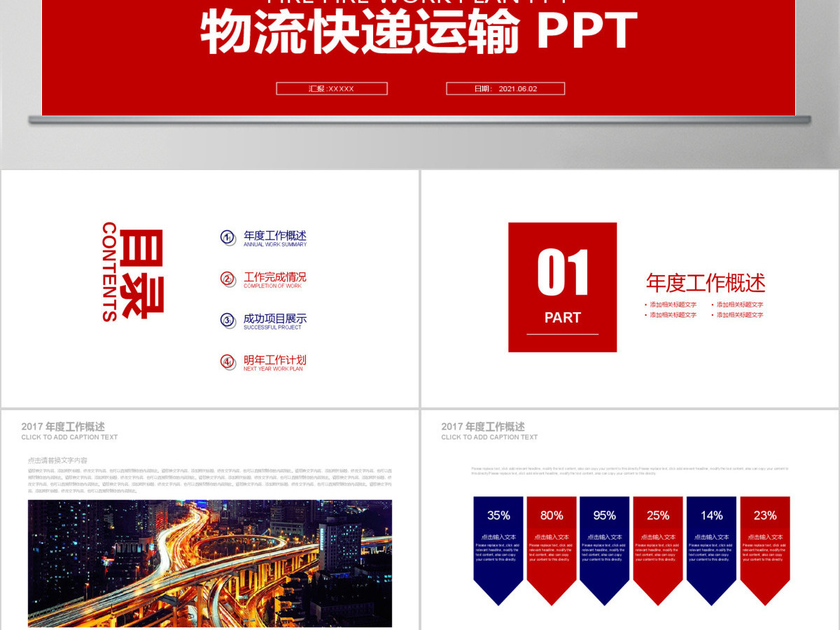This screenshot has height=630, width=840.
Task: Click the red 23% arrow card
Action: pos(765,551)
